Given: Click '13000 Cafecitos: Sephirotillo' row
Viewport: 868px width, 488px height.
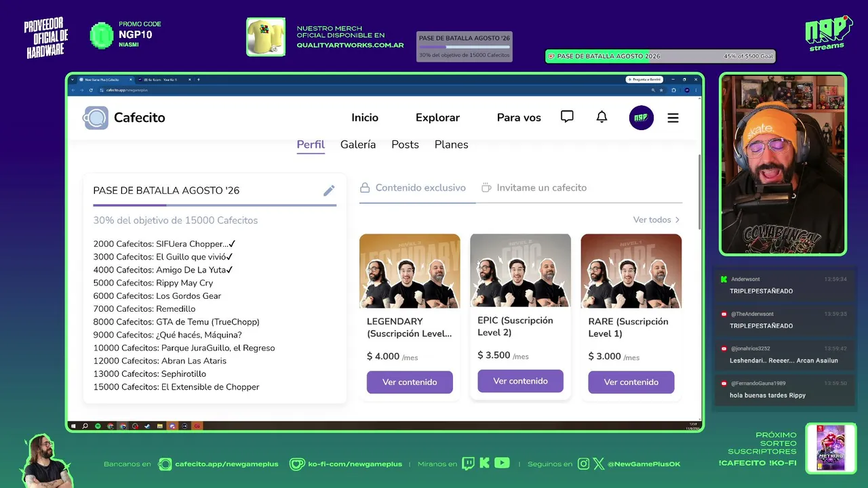Looking at the screenshot, I should point(150,373).
